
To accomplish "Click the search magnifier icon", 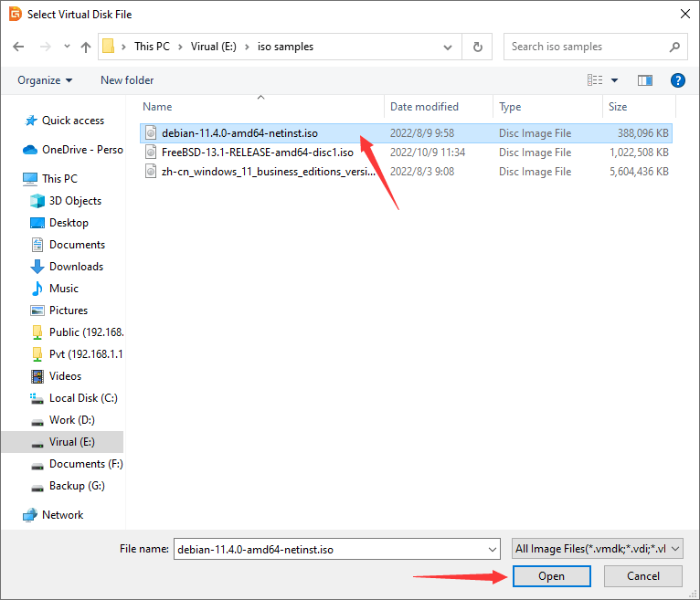I will pyautogui.click(x=673, y=47).
